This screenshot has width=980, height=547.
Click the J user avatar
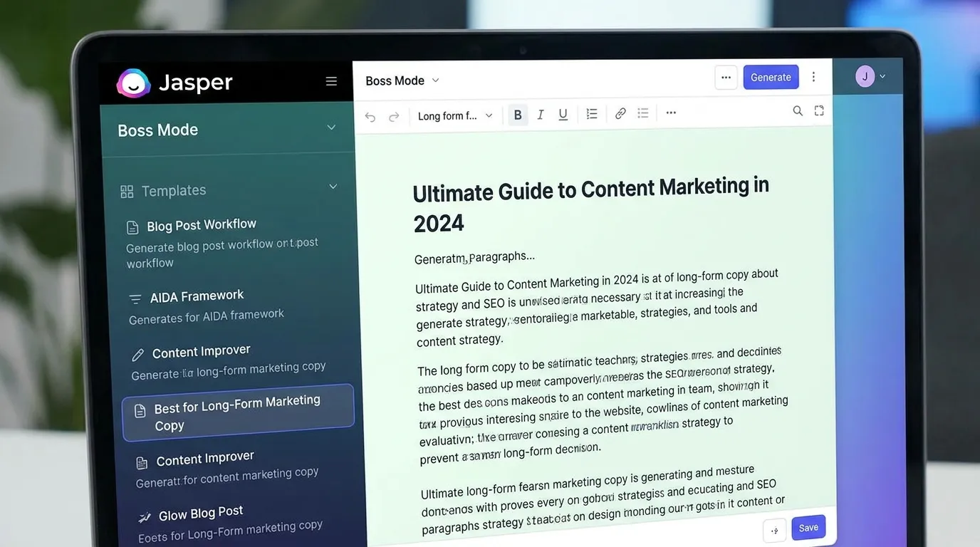[x=865, y=76]
